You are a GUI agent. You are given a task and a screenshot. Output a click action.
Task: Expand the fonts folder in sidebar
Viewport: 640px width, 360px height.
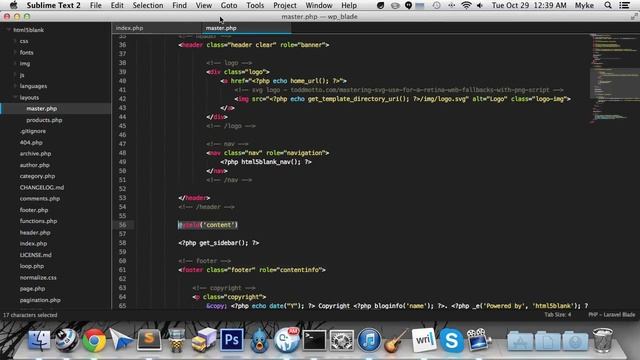pos(15,52)
